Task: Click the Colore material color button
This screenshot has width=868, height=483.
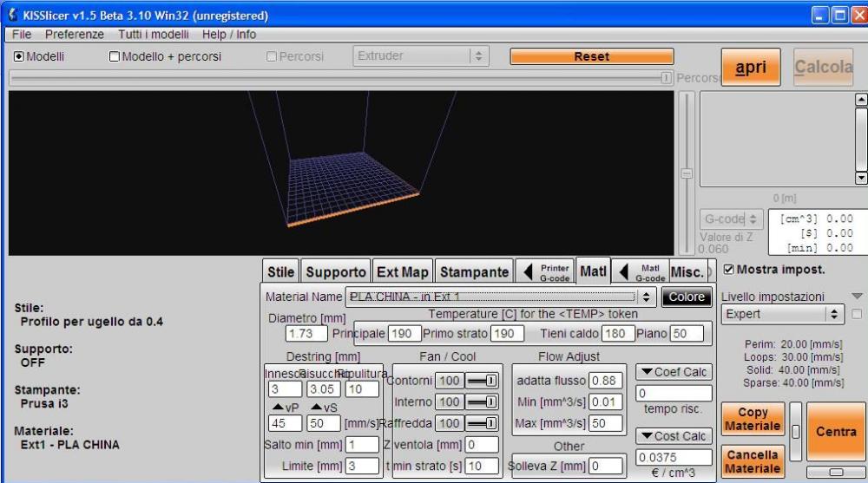Action: (x=687, y=297)
